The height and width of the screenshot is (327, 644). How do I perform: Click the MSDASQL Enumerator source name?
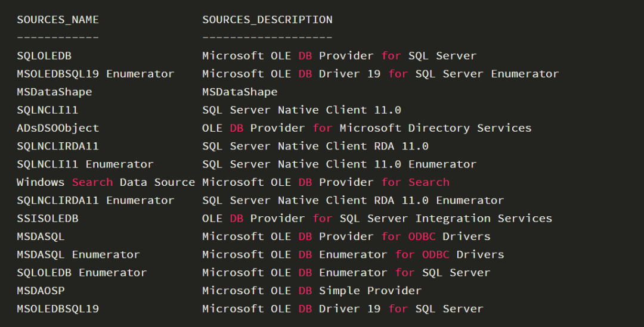(x=78, y=254)
